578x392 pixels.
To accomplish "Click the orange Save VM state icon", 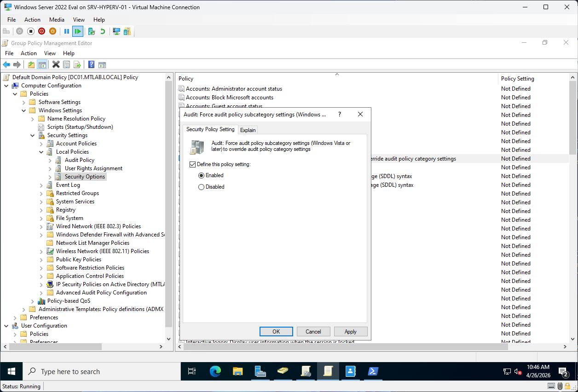I will (x=52, y=31).
